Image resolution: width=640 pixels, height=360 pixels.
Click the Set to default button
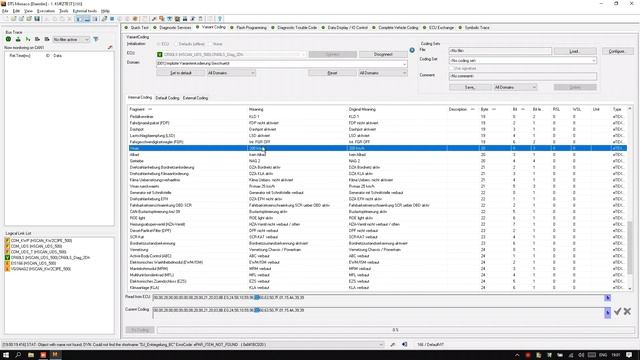click(181, 73)
